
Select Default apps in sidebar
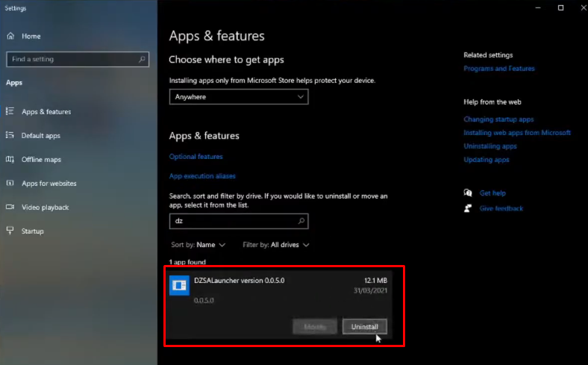pos(41,136)
